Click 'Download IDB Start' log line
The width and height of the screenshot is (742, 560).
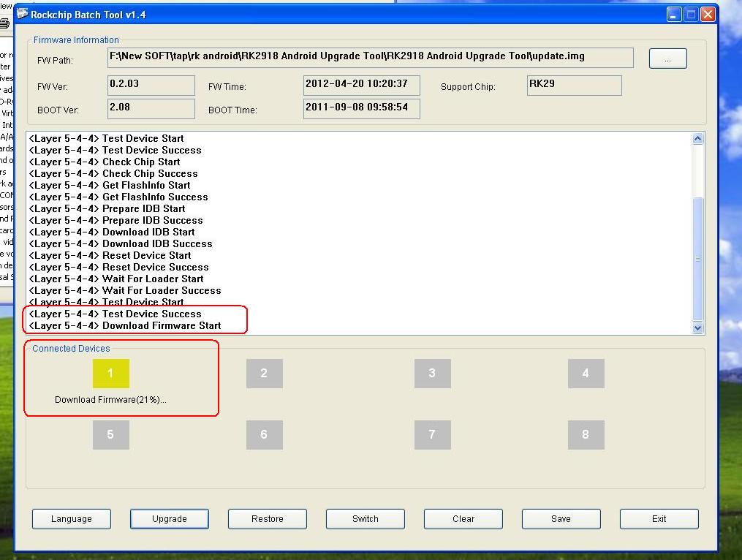coord(112,232)
